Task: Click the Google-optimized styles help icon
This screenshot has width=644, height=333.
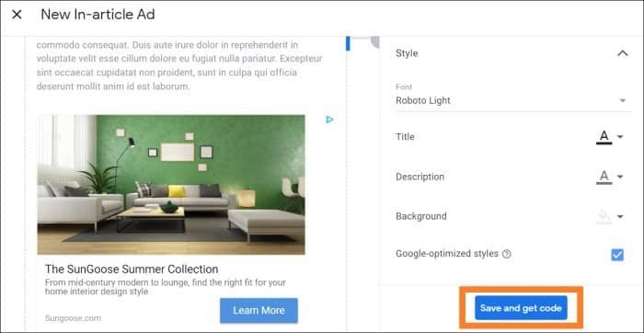Action: pos(507,254)
